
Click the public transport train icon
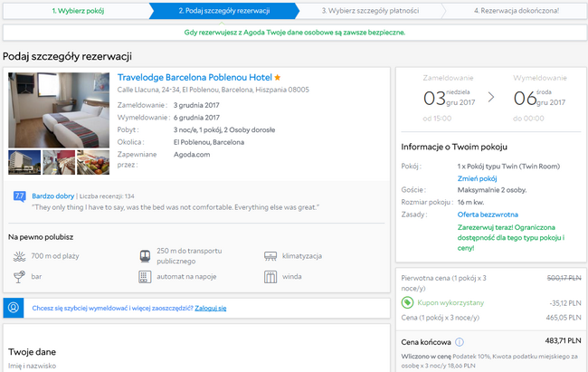tap(145, 257)
